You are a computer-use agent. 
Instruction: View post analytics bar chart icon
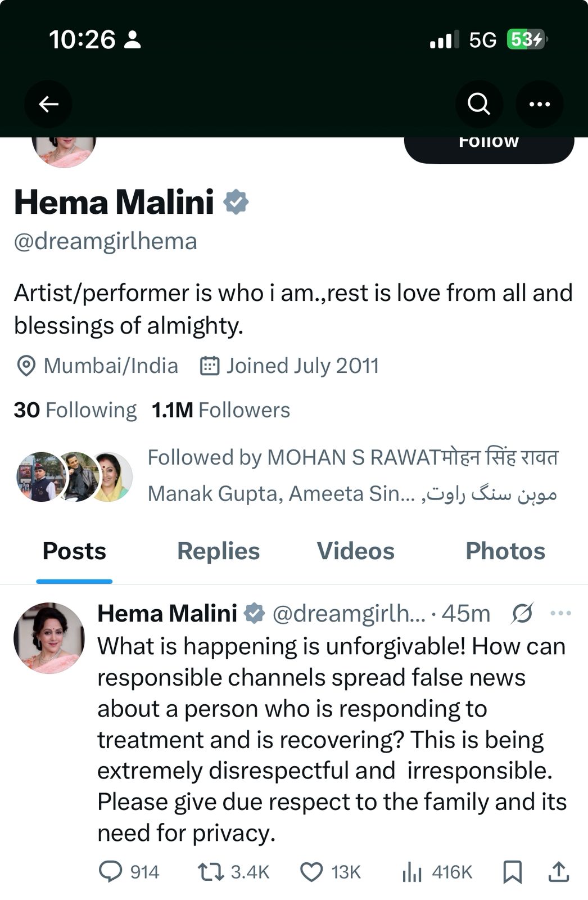pos(412,872)
